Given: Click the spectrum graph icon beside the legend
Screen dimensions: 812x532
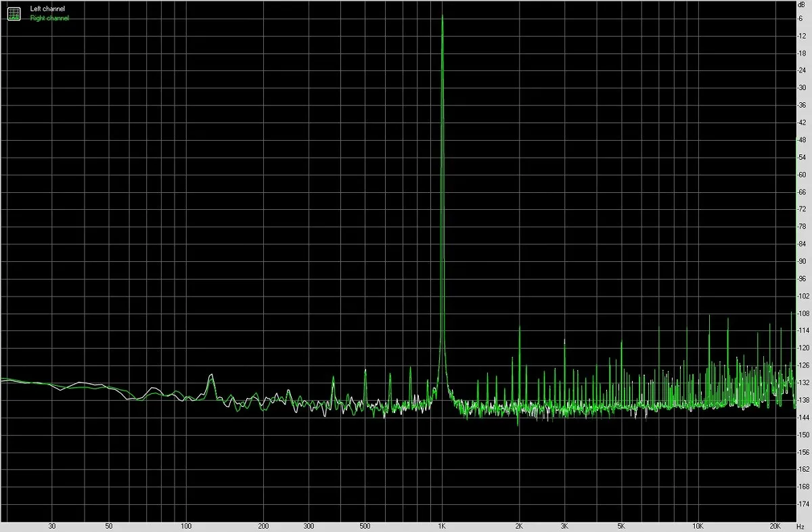Looking at the screenshot, I should pos(14,13).
